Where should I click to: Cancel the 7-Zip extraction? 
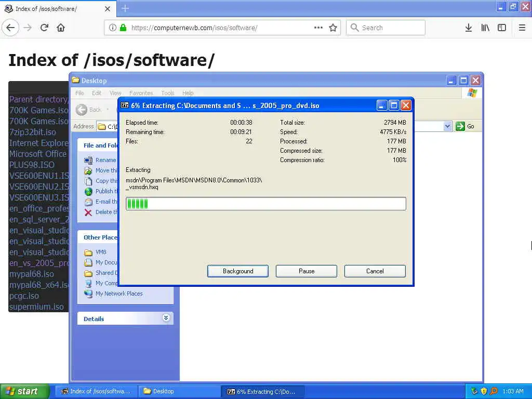[375, 271]
